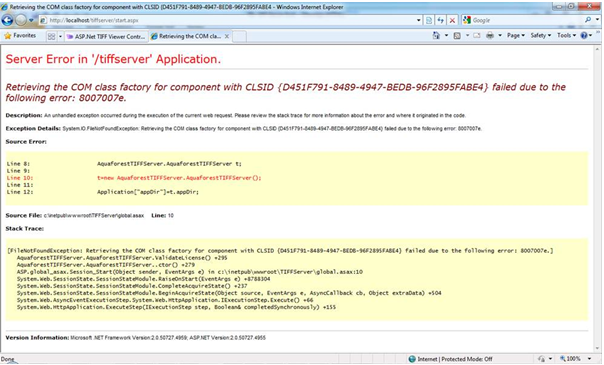Print the page with the printer icon
This screenshot has width=604, height=365.
490,35
